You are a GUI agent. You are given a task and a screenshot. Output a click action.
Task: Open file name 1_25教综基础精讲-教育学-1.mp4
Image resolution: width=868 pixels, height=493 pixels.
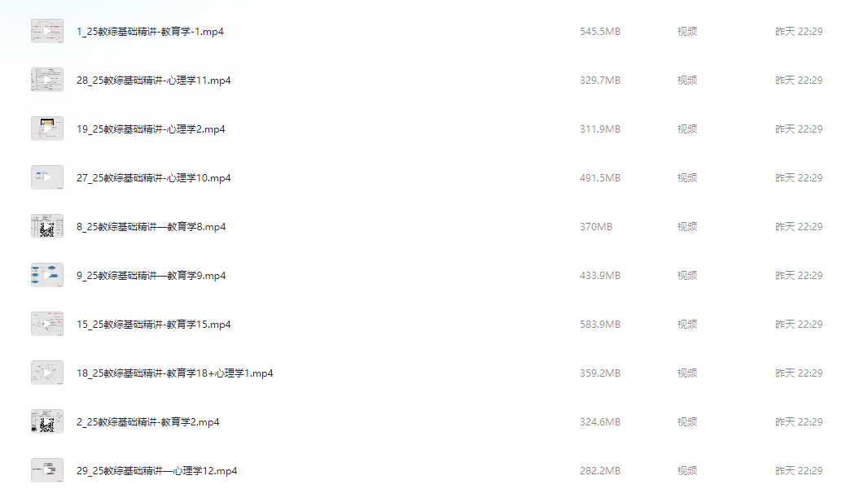150,32
